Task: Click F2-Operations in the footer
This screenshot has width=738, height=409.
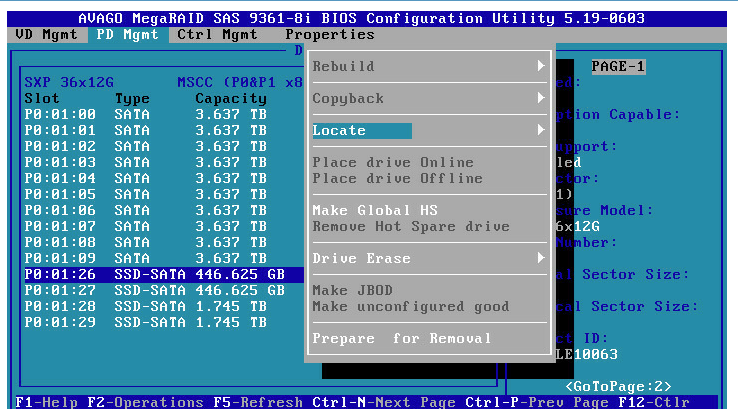Action: pyautogui.click(x=145, y=402)
